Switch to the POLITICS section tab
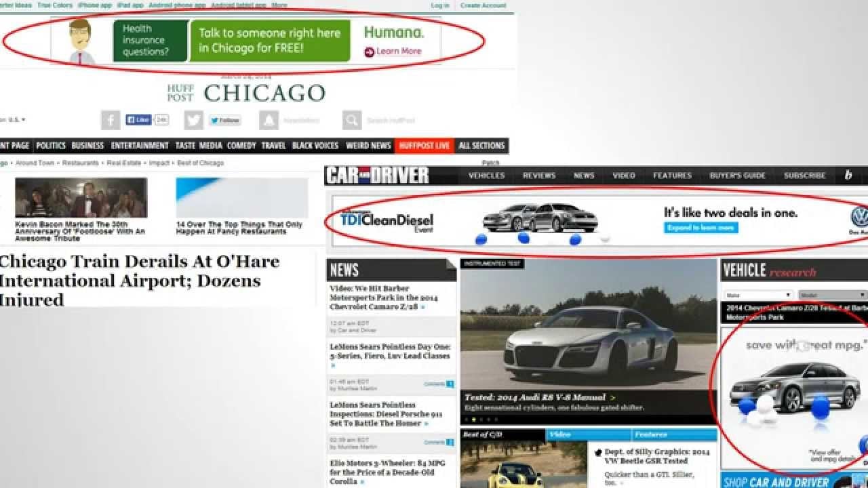This screenshot has height=488, width=868. coord(51,145)
